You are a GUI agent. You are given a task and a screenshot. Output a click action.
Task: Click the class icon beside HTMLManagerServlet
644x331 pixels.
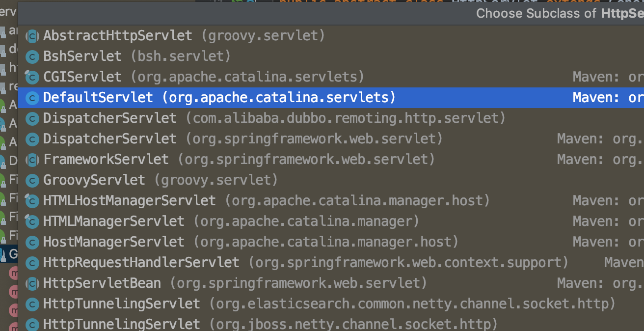click(32, 221)
